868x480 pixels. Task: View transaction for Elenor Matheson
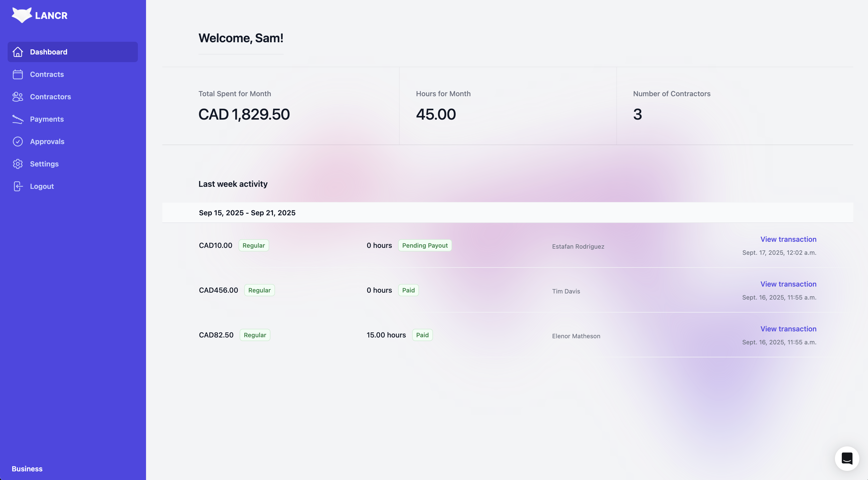788,329
